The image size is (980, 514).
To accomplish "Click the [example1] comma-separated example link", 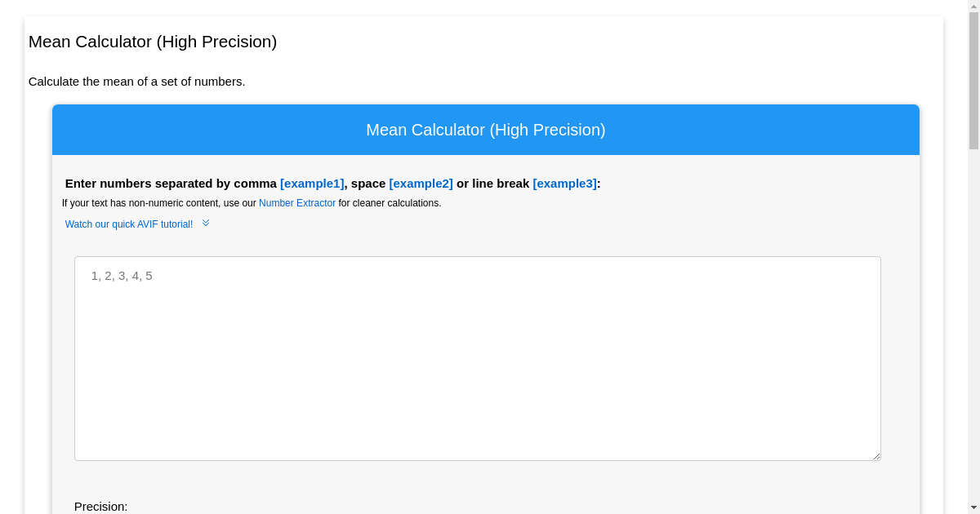I will point(312,184).
